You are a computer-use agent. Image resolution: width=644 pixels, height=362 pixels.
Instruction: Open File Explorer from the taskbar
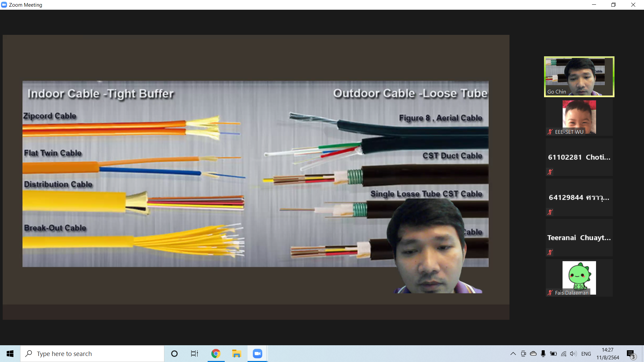click(x=236, y=354)
